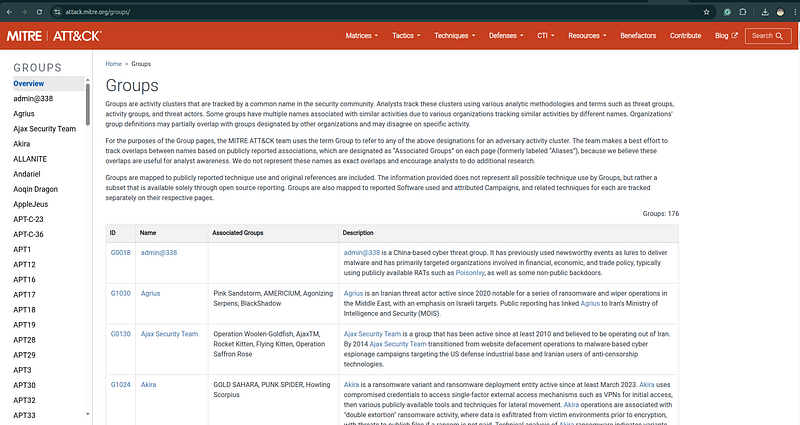800x425 pixels.
Task: Expand the CTI dropdown menu
Action: pyautogui.click(x=545, y=36)
